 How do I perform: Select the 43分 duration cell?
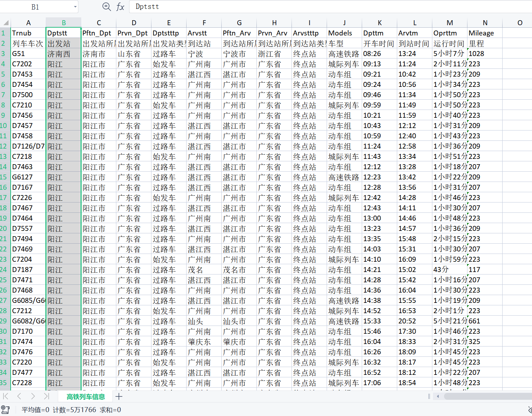click(x=450, y=270)
